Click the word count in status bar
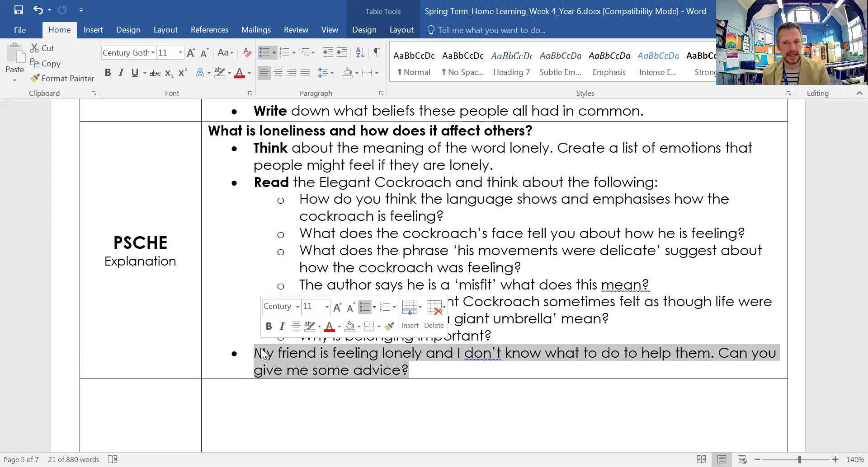The image size is (868, 467). coord(73,459)
